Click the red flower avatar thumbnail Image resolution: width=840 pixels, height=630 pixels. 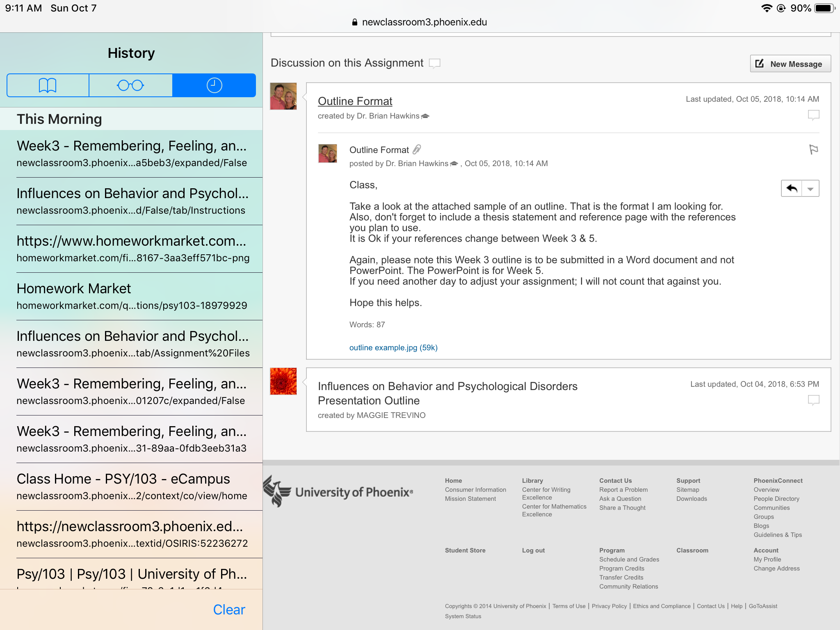pyautogui.click(x=283, y=381)
